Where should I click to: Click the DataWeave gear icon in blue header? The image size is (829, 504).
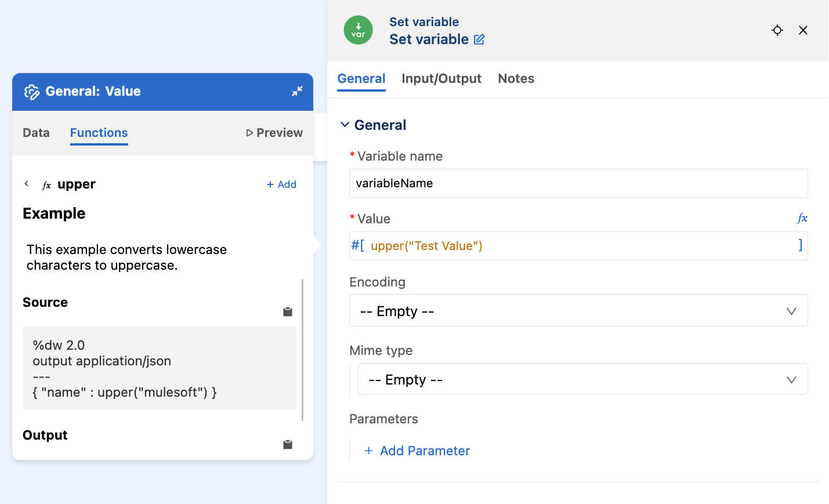[x=32, y=91]
